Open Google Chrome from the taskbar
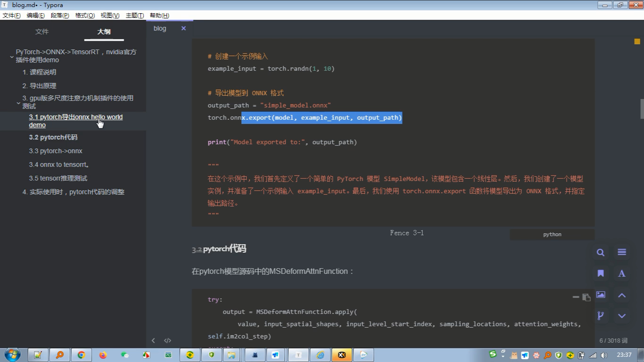The width and height of the screenshot is (644, 362). (x=81, y=355)
